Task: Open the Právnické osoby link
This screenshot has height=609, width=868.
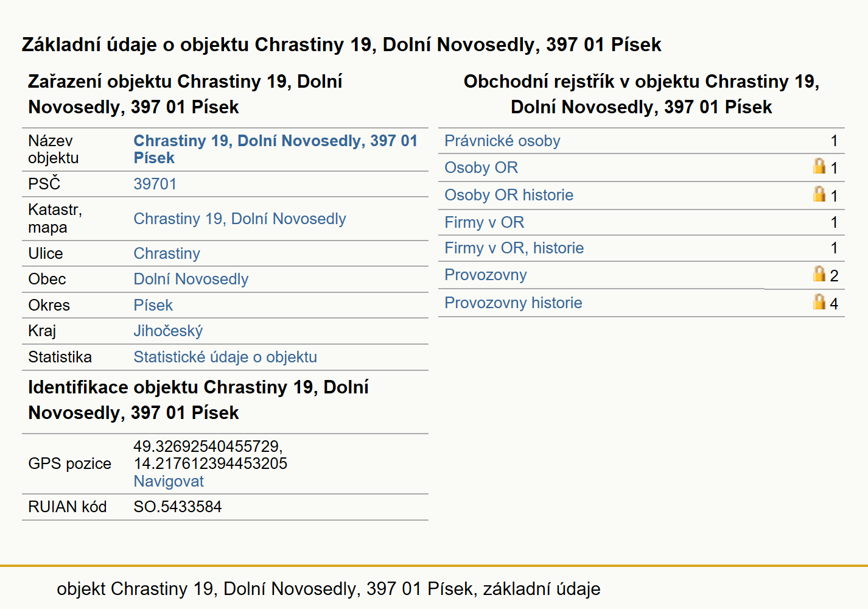Action: point(502,141)
